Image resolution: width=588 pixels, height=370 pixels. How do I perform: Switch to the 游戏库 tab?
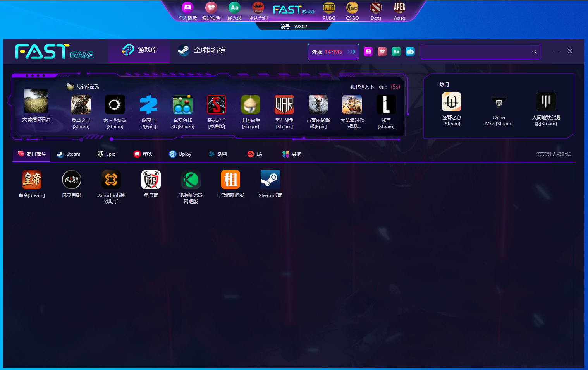(x=139, y=50)
